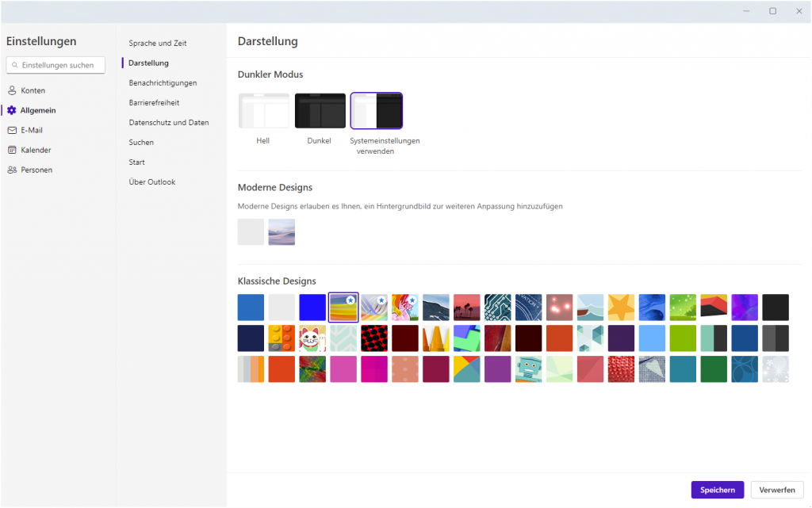Viewport: 812px width, 508px height.
Task: Select Systemeinstellungen verwenden mode preview
Action: tap(377, 111)
